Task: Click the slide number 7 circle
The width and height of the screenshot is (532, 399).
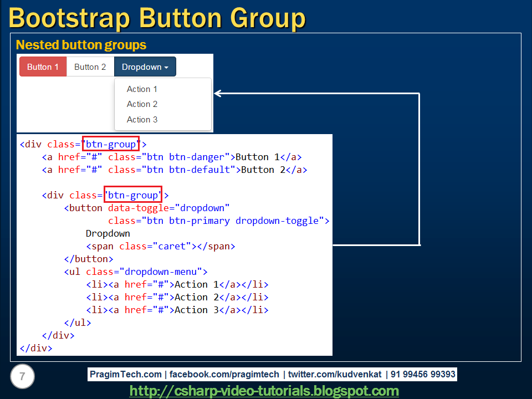Action: point(22,376)
